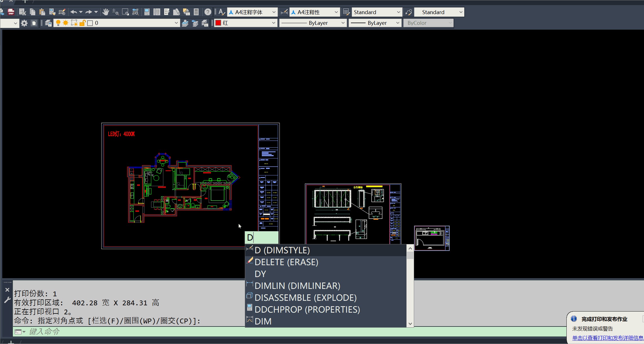
Task: Open the Tool Palettes window icon
Action: pos(167,12)
